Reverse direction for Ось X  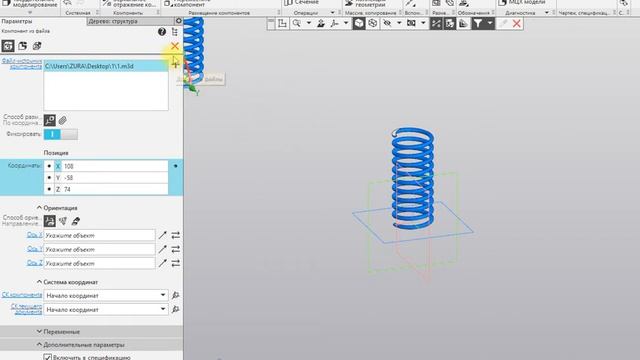[176, 235]
